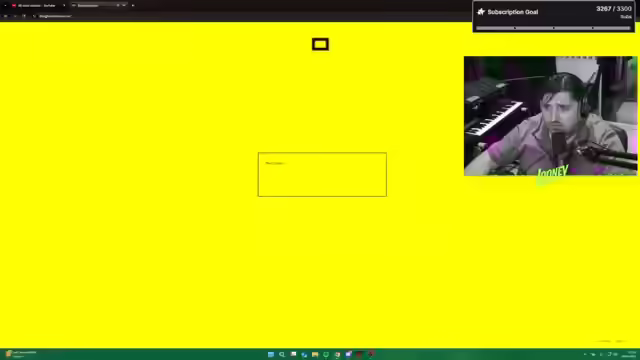This screenshot has width=640, height=360.
Task: Open File Explorer from the taskbar
Action: pos(315,354)
